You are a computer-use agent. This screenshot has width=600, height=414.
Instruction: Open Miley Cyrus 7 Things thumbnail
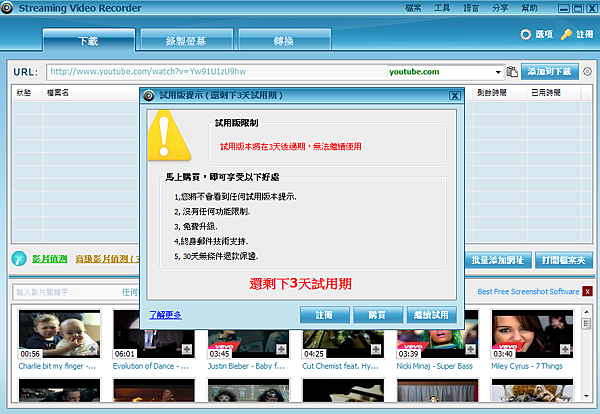532,334
